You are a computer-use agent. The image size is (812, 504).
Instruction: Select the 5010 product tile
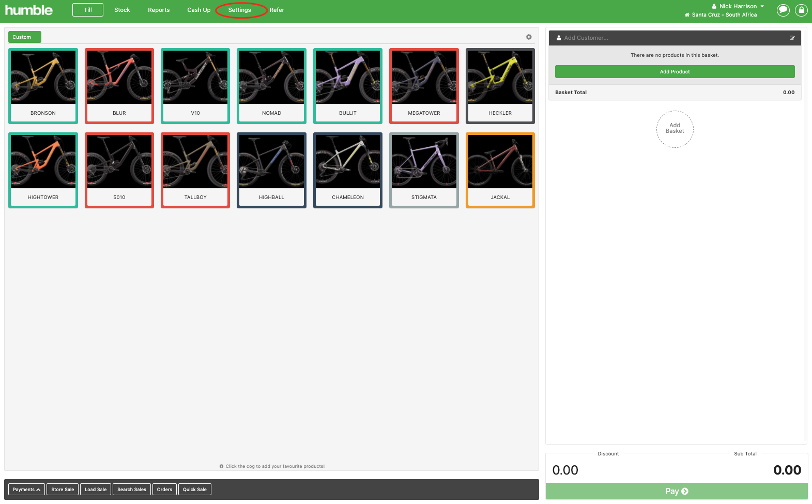pyautogui.click(x=119, y=171)
